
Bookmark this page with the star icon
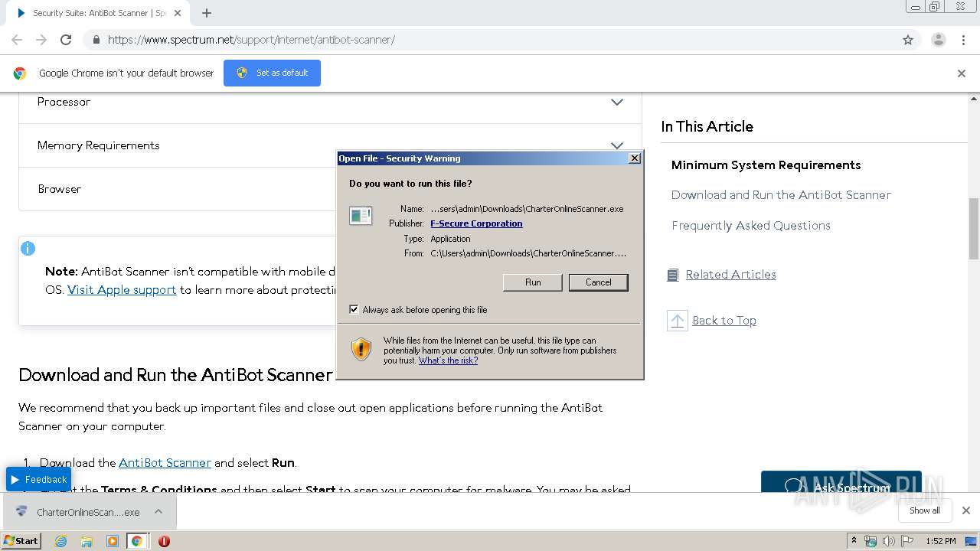(x=908, y=40)
